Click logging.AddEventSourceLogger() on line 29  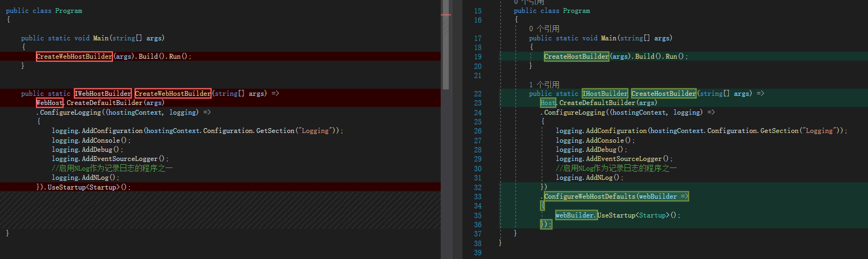pos(614,159)
